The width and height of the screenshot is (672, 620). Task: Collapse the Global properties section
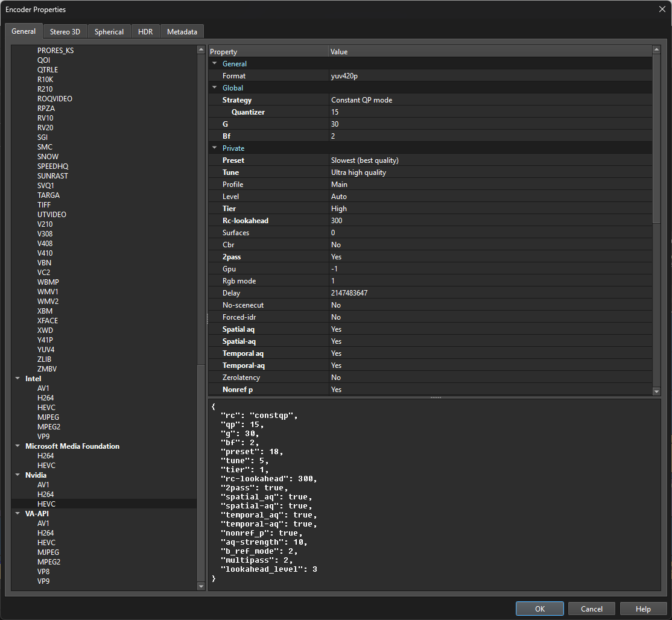point(214,88)
